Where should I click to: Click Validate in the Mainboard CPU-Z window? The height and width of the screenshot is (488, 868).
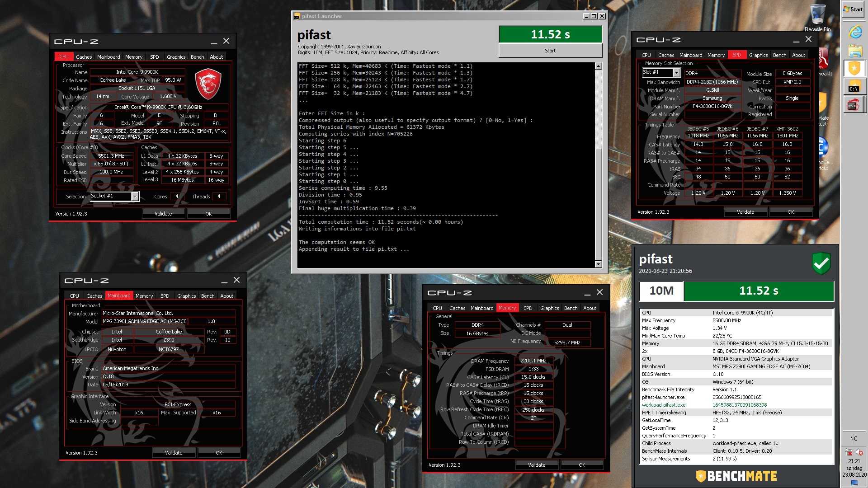[x=174, y=453]
